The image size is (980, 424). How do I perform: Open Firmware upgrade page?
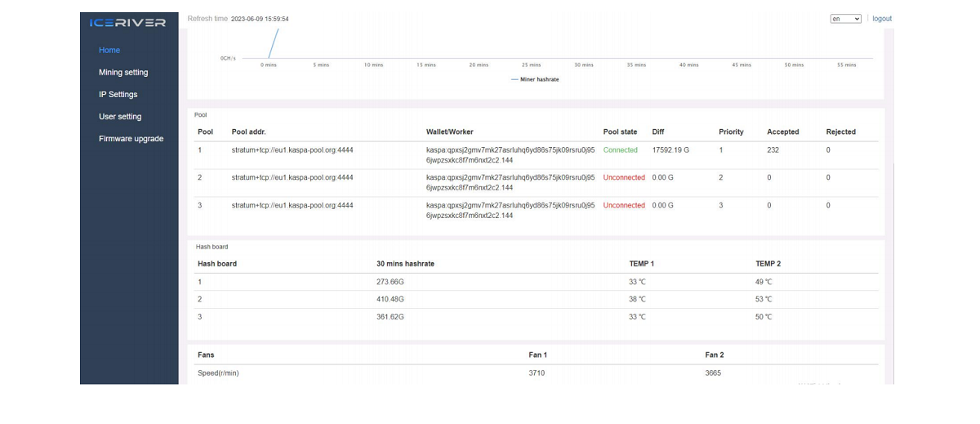pyautogui.click(x=131, y=139)
